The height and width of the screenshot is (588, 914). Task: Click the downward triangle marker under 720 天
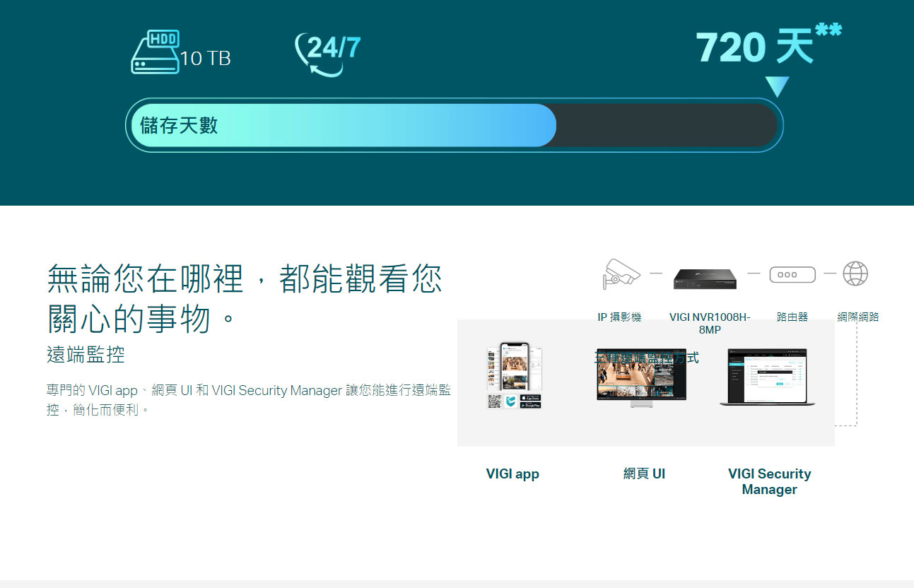click(x=777, y=87)
